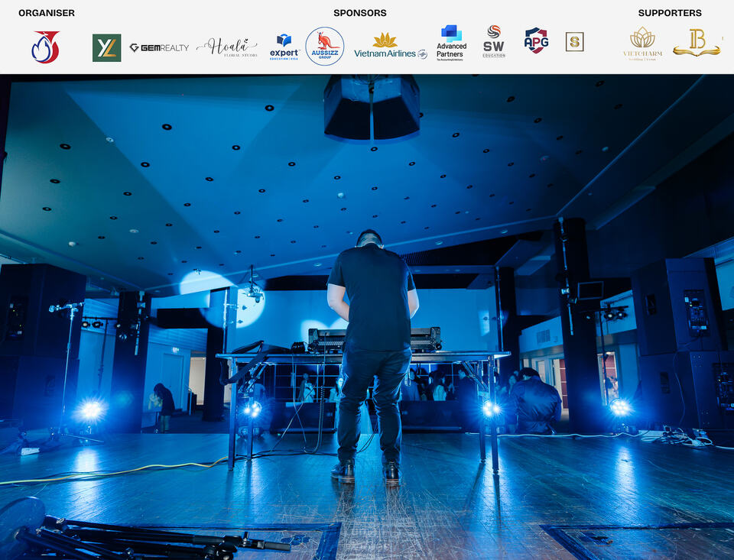The height and width of the screenshot is (560, 734).
Task: Click the gold B supporter logo
Action: (697, 43)
